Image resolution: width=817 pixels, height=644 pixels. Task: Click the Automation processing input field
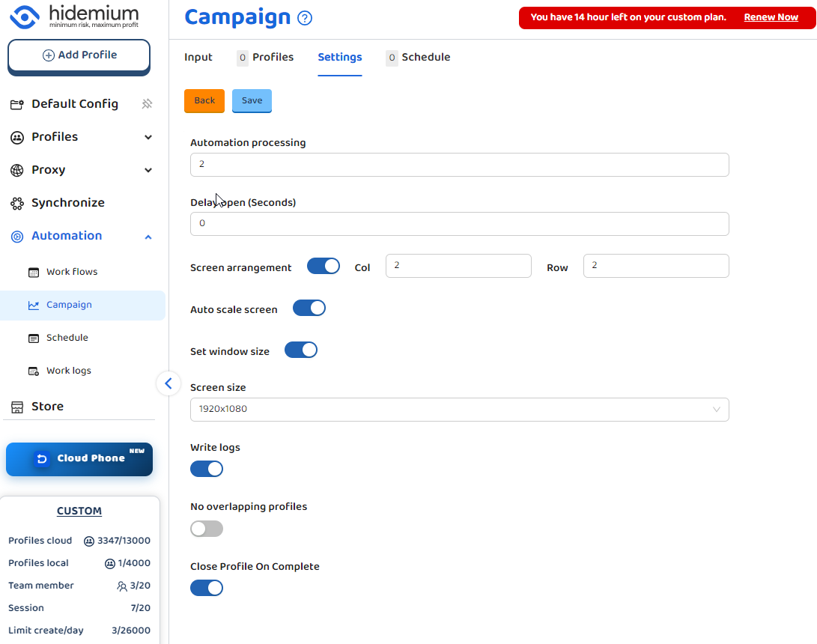click(459, 165)
